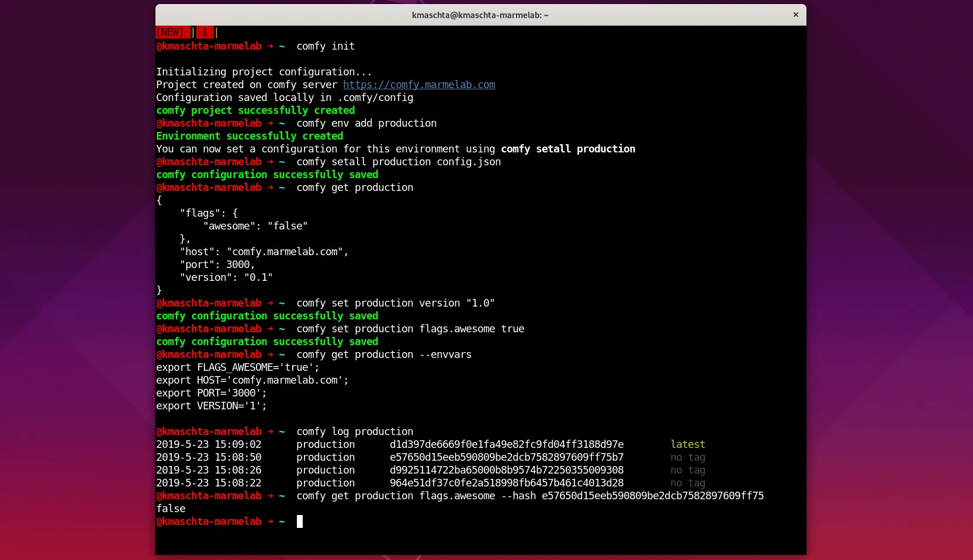
Task: Place cursor at the blinking terminal prompt
Action: pyautogui.click(x=300, y=521)
